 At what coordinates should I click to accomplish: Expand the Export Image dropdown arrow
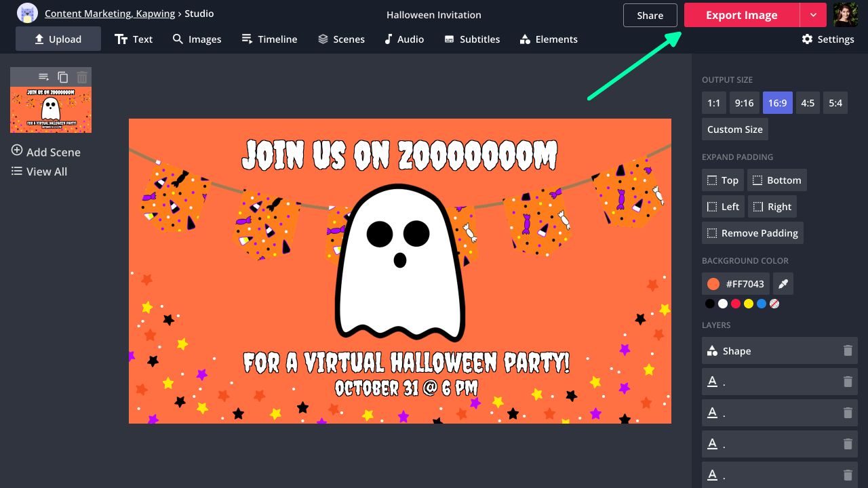click(813, 15)
